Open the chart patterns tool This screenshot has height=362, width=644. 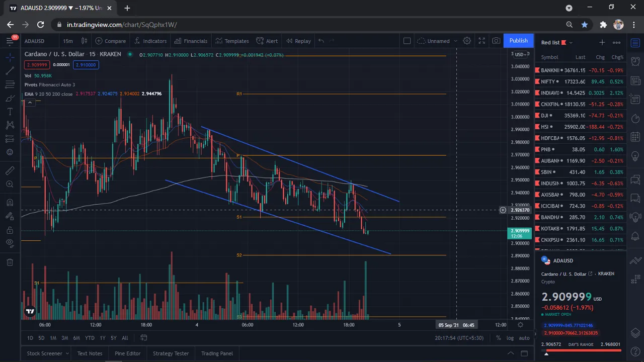click(x=10, y=125)
